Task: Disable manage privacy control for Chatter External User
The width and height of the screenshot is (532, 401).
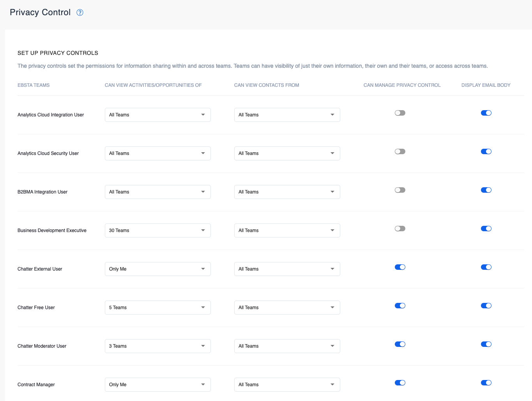Action: pyautogui.click(x=400, y=267)
